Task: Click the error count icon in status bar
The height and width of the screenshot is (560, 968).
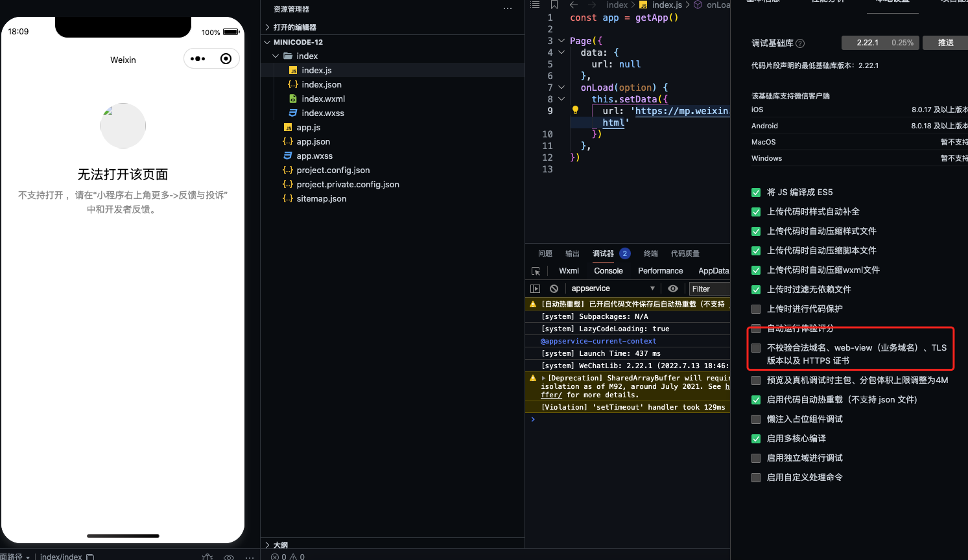Action: click(x=275, y=557)
